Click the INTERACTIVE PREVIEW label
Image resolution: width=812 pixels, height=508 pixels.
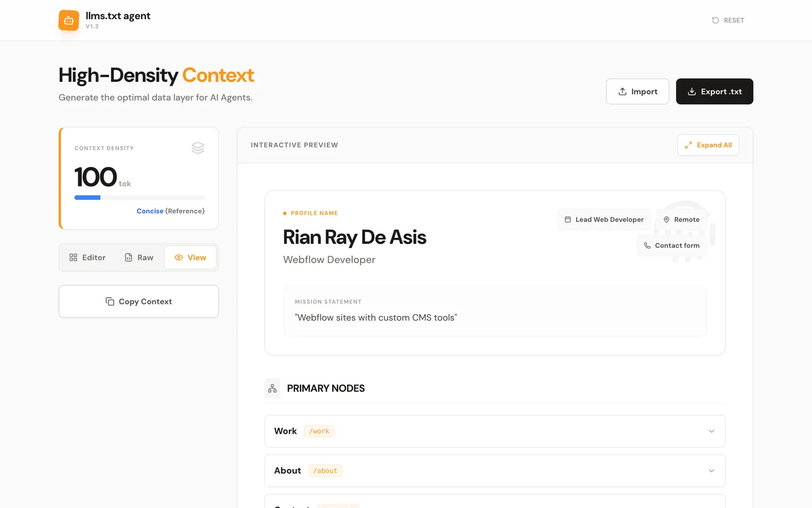pyautogui.click(x=294, y=145)
